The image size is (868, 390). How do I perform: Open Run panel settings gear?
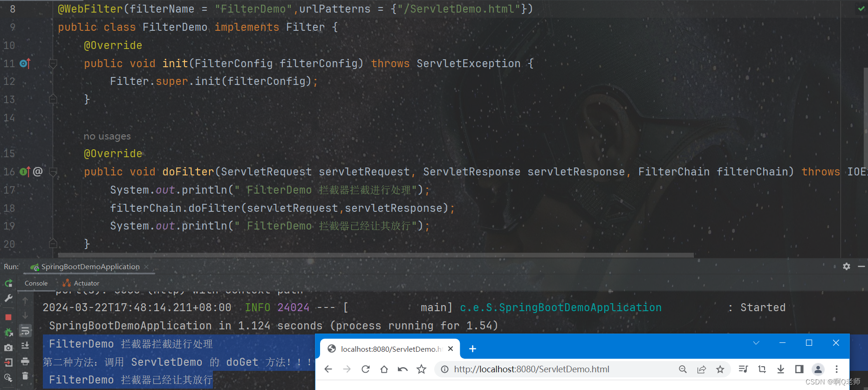pos(847,266)
